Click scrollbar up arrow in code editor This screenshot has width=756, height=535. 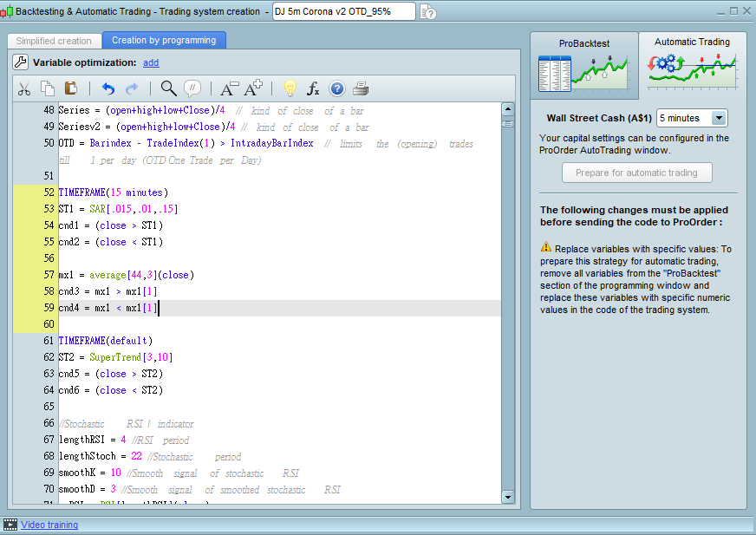coord(508,109)
